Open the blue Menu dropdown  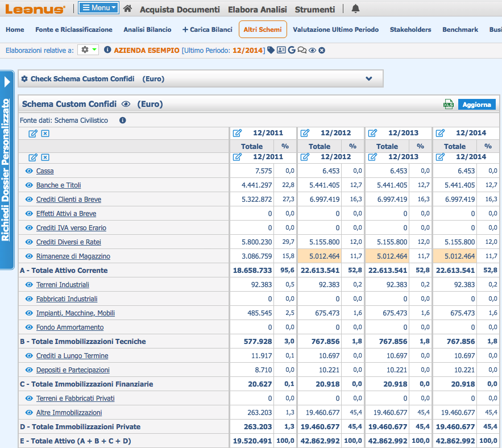point(98,8)
